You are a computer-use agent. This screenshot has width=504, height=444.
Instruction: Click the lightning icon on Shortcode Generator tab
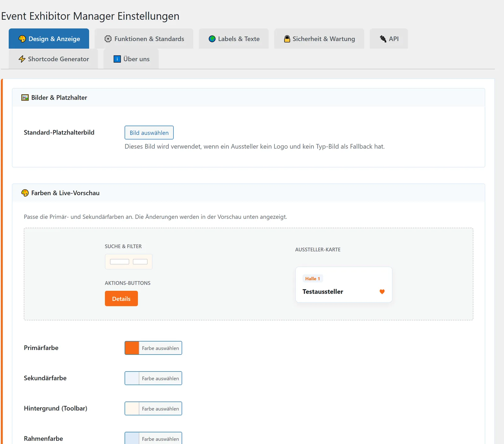[x=22, y=59]
